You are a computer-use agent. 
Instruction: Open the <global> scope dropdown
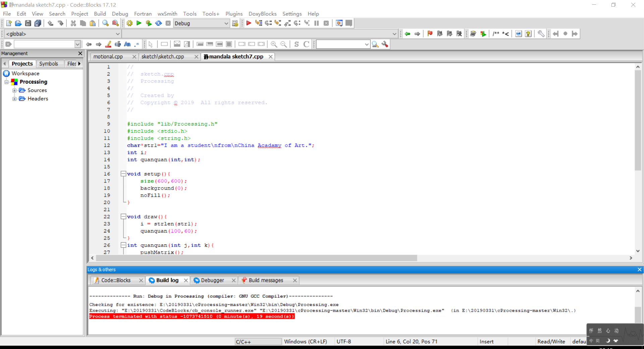click(117, 34)
